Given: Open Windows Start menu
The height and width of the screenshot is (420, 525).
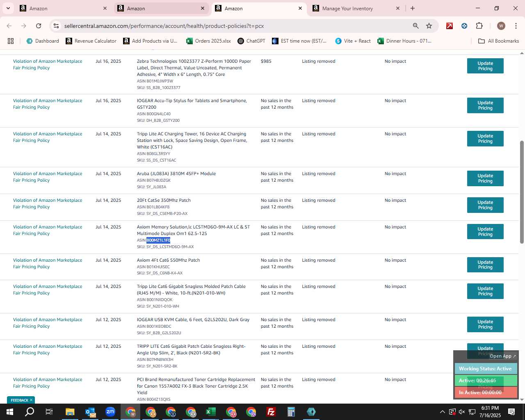Looking at the screenshot, I should point(9,412).
